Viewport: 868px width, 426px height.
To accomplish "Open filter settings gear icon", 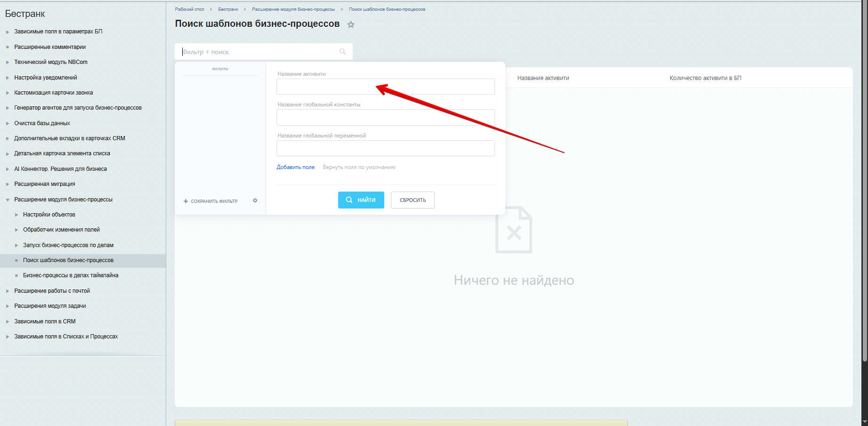I will [x=255, y=201].
